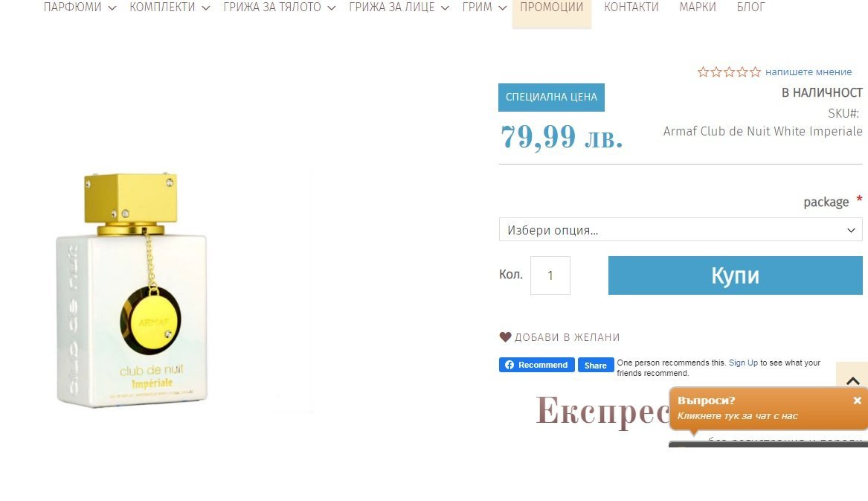Open the package option dropdown
The width and height of the screenshot is (868, 501).
681,229
